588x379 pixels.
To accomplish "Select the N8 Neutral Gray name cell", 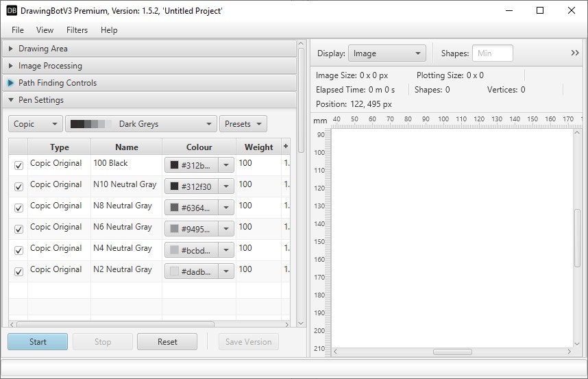I will click(x=126, y=207).
